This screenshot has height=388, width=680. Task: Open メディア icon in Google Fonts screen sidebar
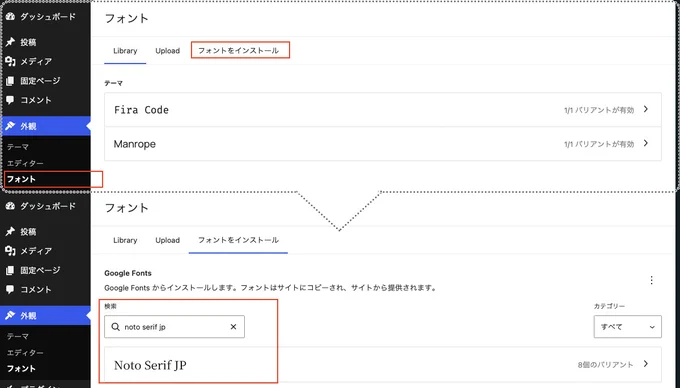point(10,251)
